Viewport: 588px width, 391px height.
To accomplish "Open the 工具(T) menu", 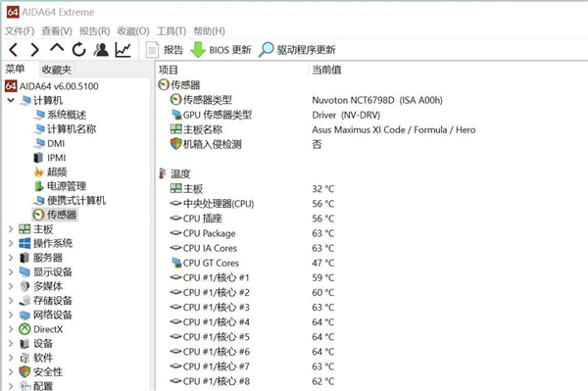I will click(171, 31).
